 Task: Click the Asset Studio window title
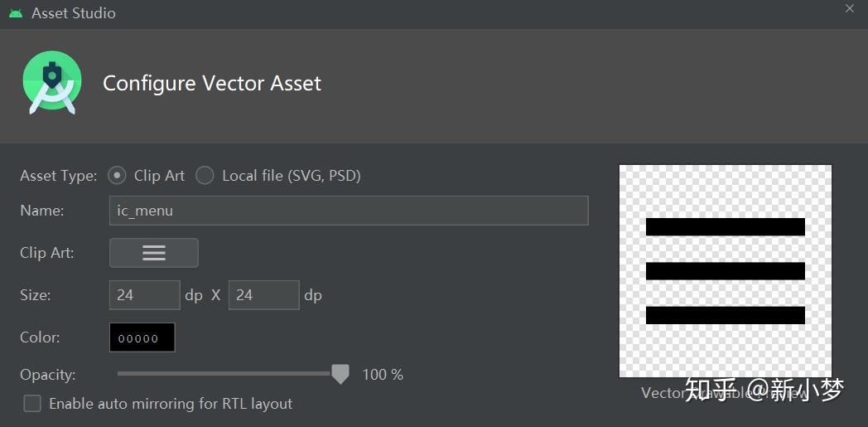click(74, 13)
